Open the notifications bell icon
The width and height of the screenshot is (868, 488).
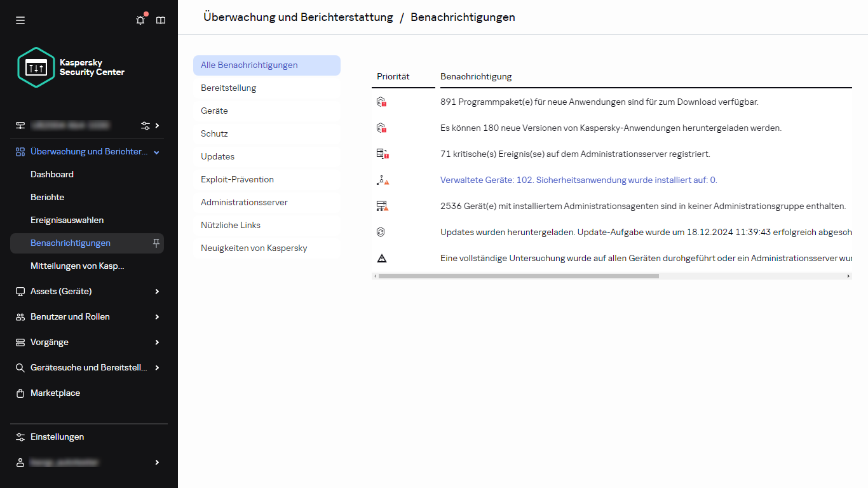[140, 20]
